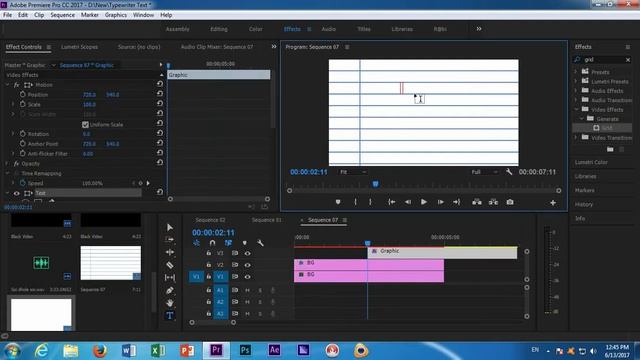Viewport: 640px width, 360px height.
Task: Expand the Scale parameter
Action: 13,104
